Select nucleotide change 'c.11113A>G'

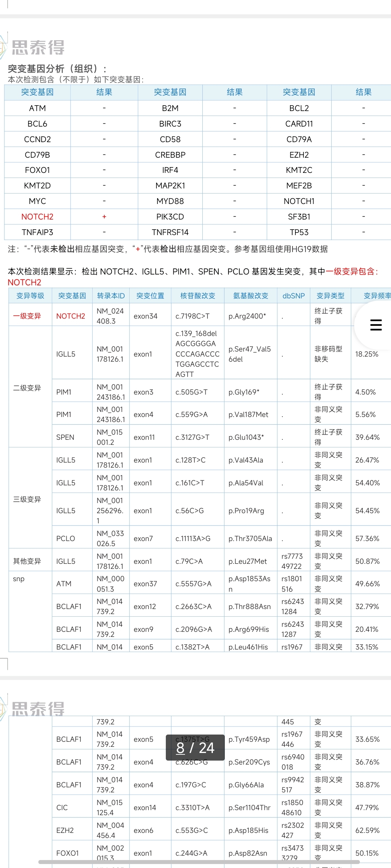(x=193, y=539)
